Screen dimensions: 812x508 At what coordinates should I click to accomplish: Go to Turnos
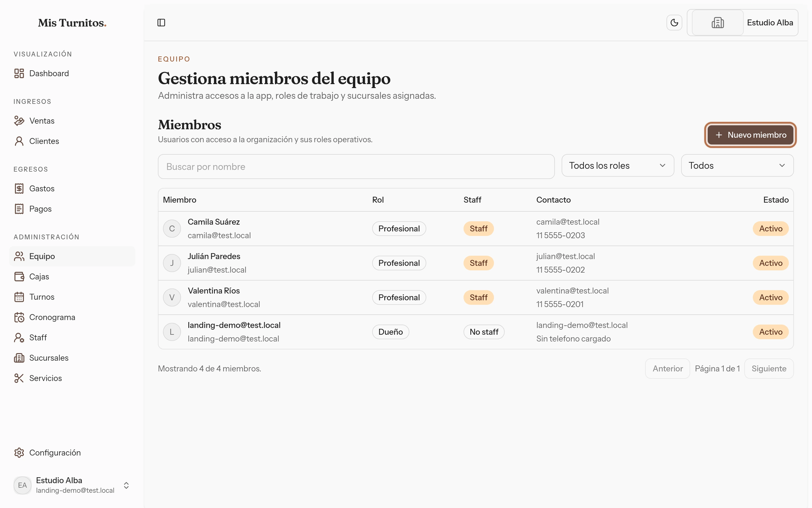[72, 297]
